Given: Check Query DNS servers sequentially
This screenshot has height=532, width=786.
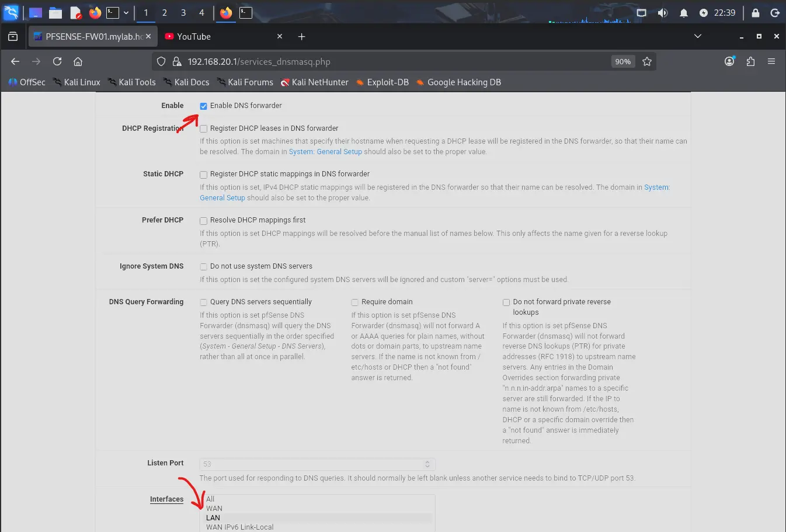Looking at the screenshot, I should coord(204,302).
